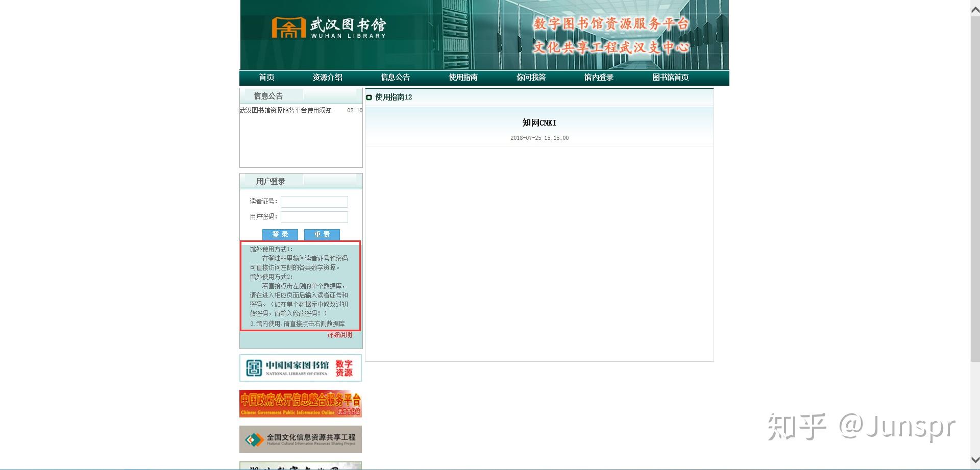This screenshot has width=980, height=470.
Task: Go to 信息公告 in navigation bar
Action: (x=395, y=78)
